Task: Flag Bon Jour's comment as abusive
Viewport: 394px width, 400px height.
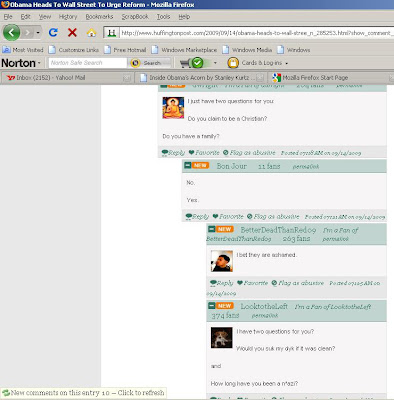Action: [x=273, y=217]
